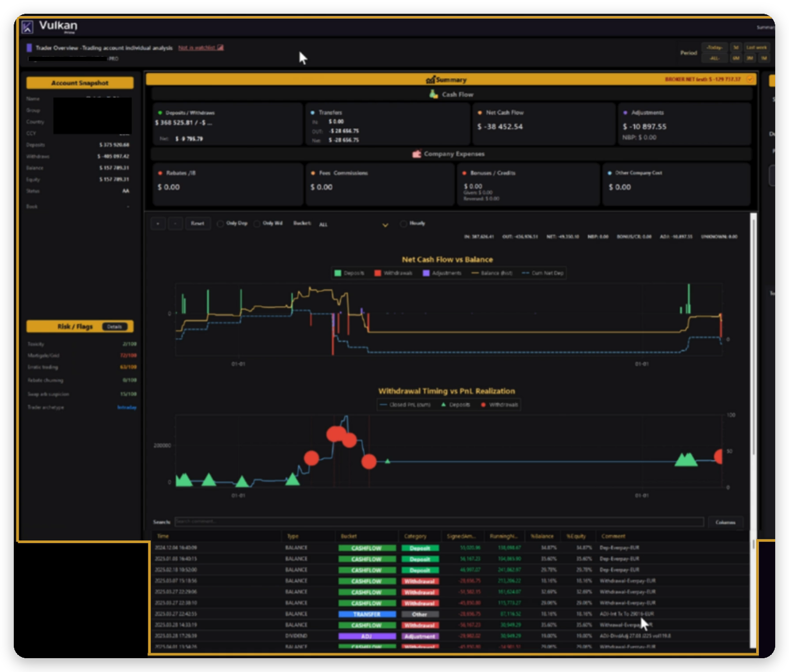Toggle the Closed PnL (cum) legend entry
The width and height of the screenshot is (789, 672).
click(x=405, y=405)
